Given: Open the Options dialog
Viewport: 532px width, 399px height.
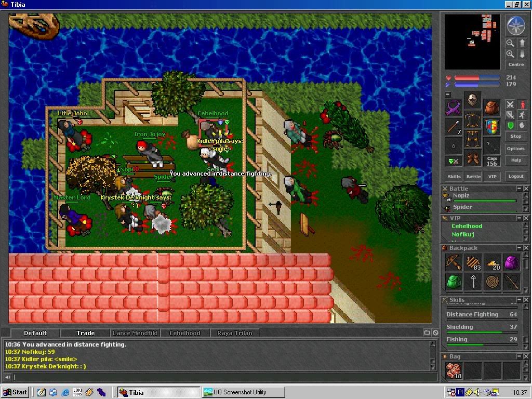Looking at the screenshot, I should click(x=516, y=149).
